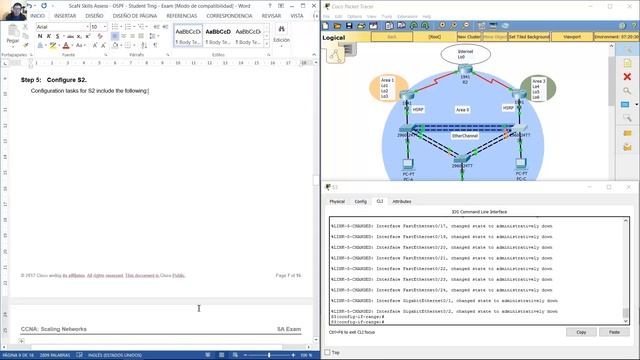
Task: Open the REVISAR ribbon tab
Action: 271,16
